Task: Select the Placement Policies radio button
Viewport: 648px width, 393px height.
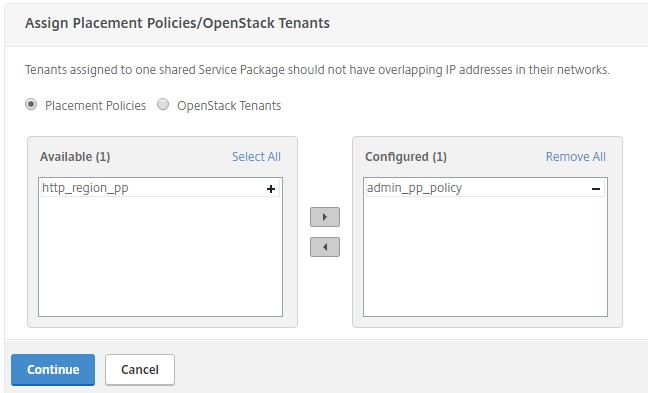Action: tap(31, 104)
